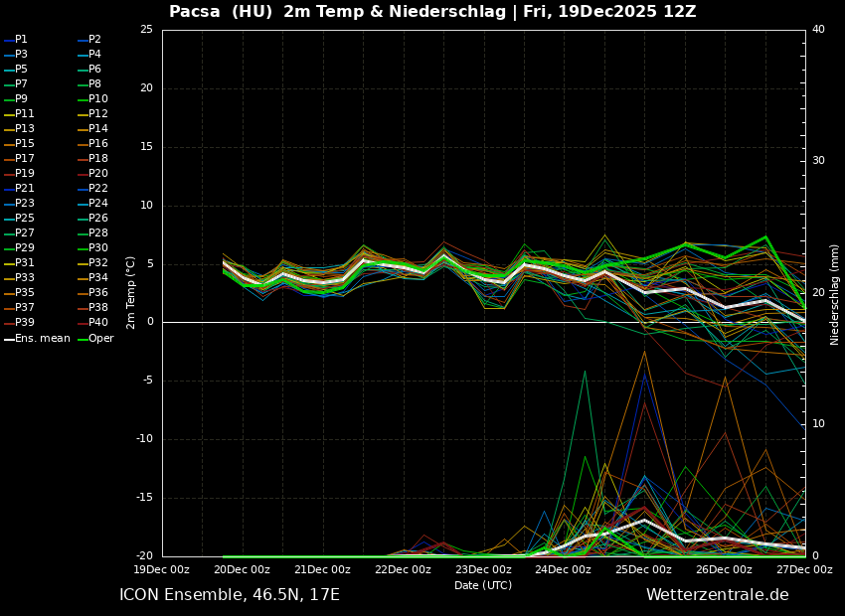
Task: Click the Date (UTC) axis label
Action: point(483,585)
